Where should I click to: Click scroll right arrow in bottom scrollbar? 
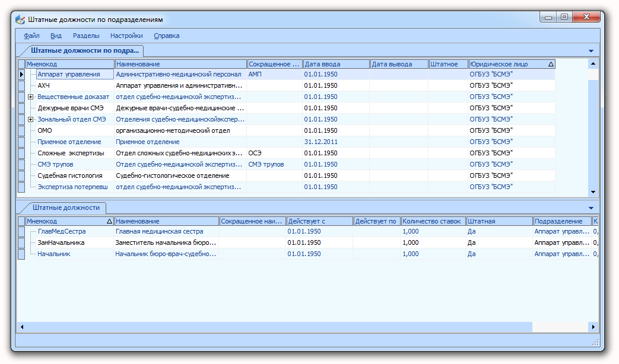[x=593, y=327]
